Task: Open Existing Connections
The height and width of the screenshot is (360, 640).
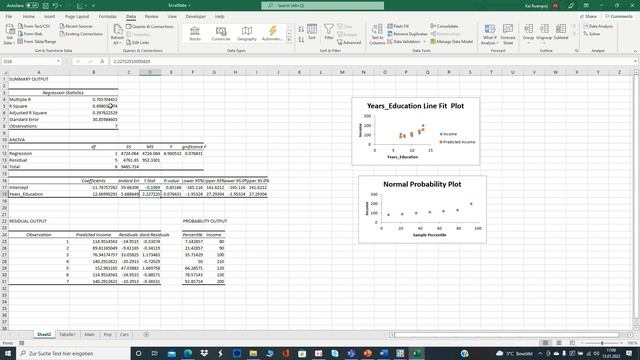Action: pyautogui.click(x=81, y=34)
